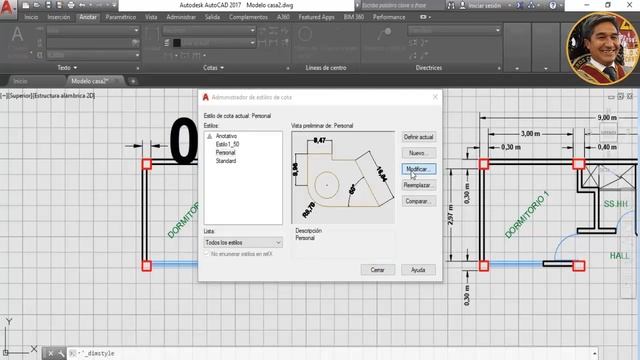Click command line customize wrench icon
Viewport: 640px width, 360px height.
61,353
